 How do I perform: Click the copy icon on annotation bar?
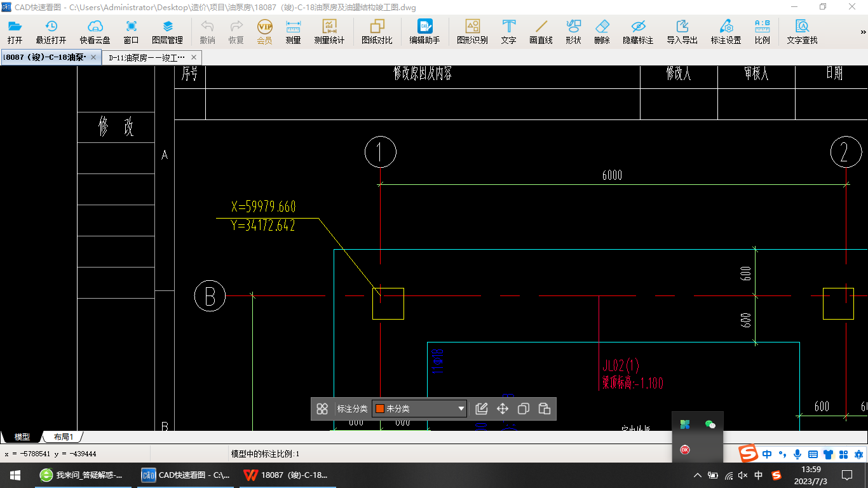pos(524,409)
